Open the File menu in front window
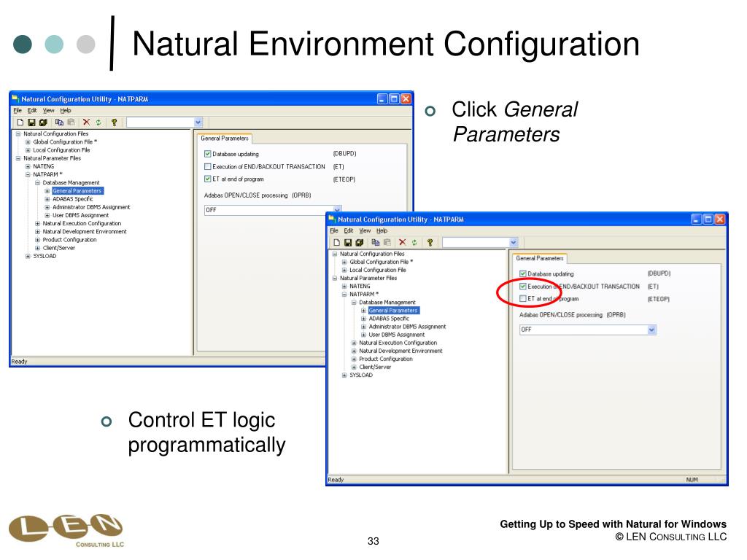Viewport: 747px width, 560px height. [334, 230]
